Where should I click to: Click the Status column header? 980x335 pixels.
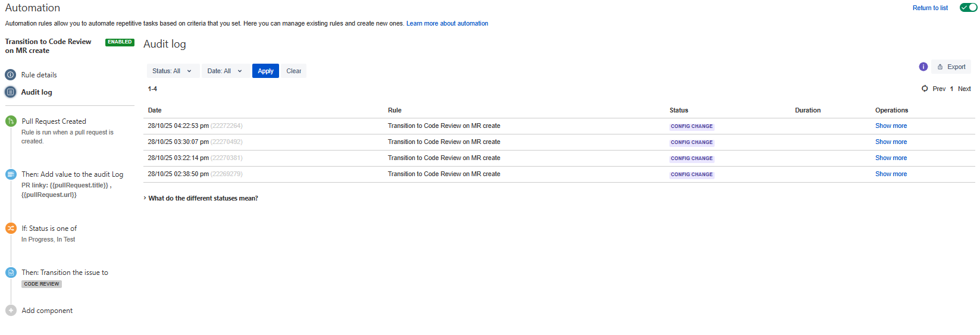click(x=678, y=110)
